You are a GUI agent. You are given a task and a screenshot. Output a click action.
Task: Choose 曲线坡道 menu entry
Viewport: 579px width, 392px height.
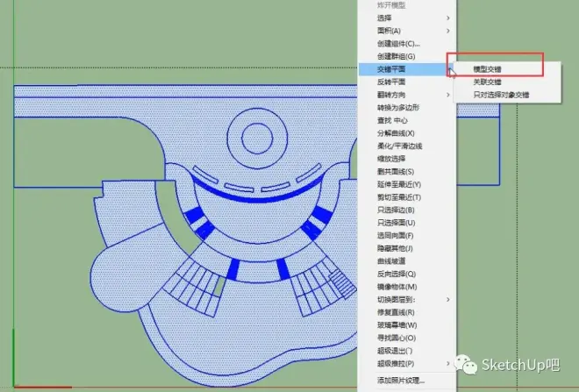407,261
